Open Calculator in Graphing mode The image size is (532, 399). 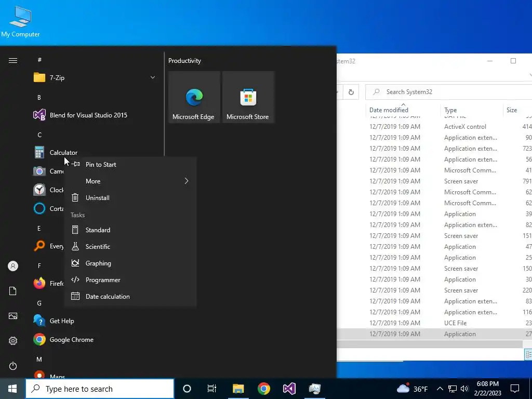click(130, 263)
